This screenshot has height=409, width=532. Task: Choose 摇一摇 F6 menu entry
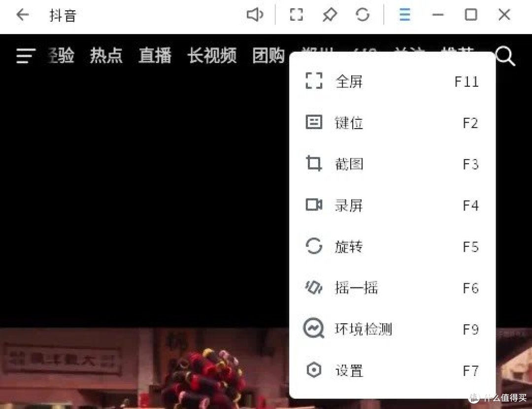point(392,288)
